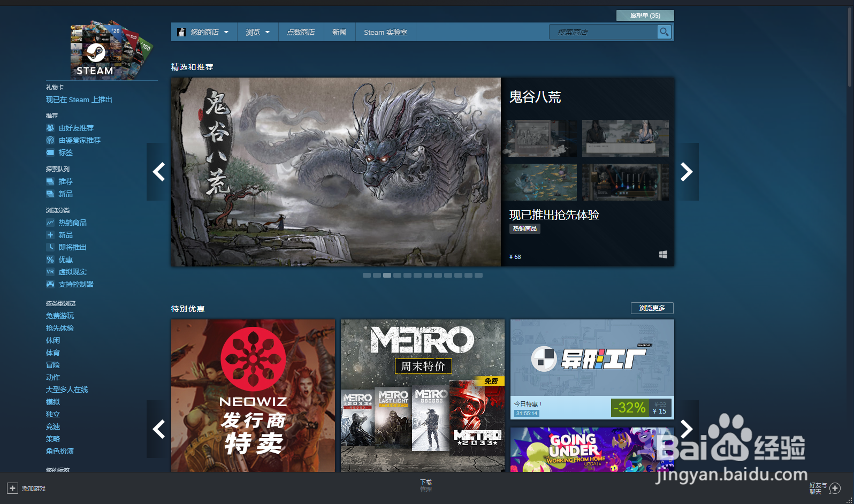The image size is (854, 504).
Task: Select the last carousel page indicator
Action: 478,276
